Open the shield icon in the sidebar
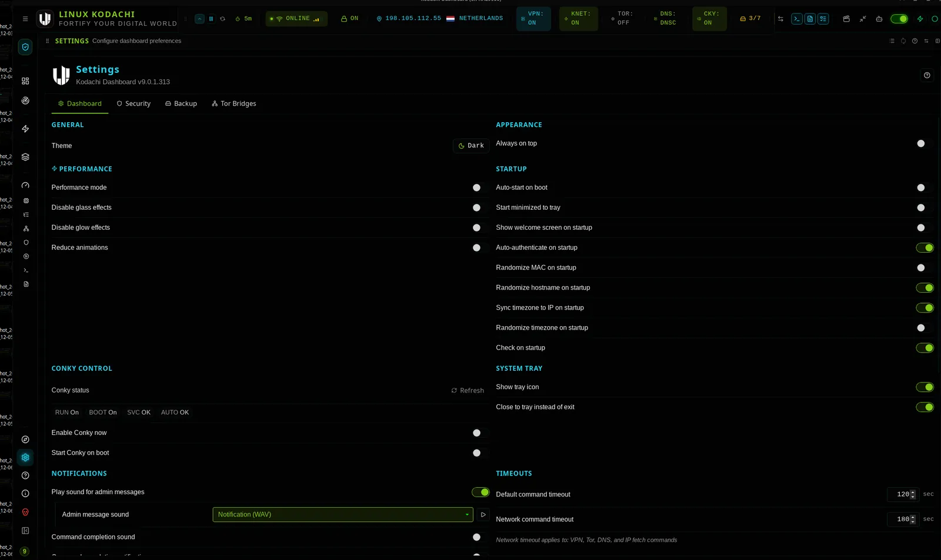This screenshot has width=941, height=560. 25,47
